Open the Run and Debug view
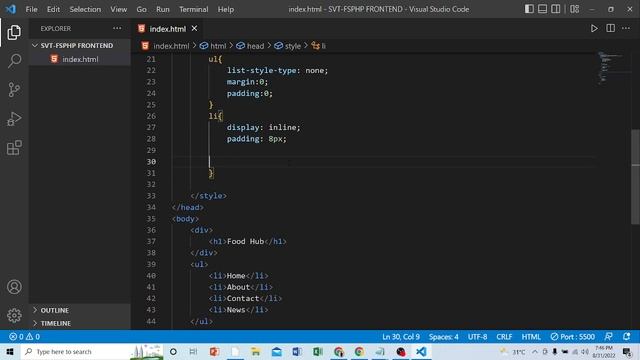This screenshot has height=360, width=640. click(x=14, y=119)
